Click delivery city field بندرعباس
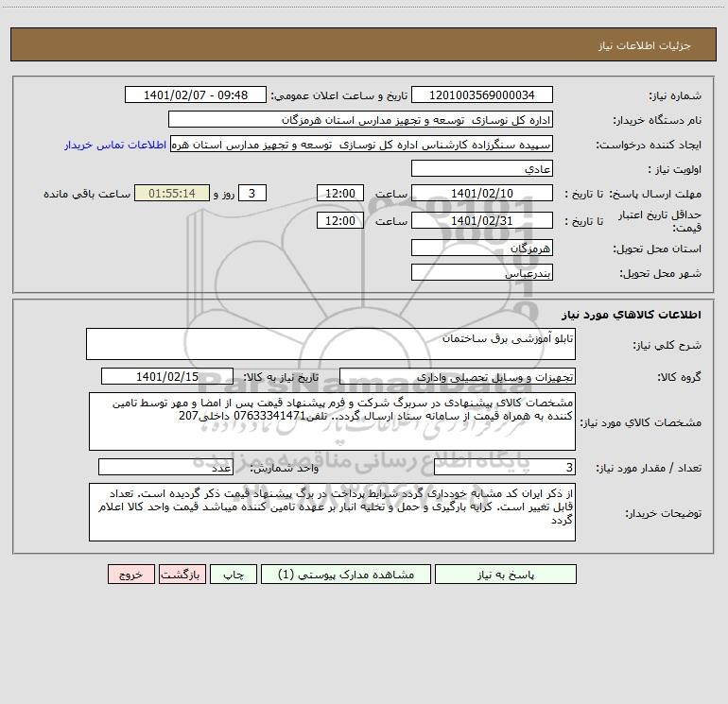Viewport: 728px width, 704px height. pos(482,272)
